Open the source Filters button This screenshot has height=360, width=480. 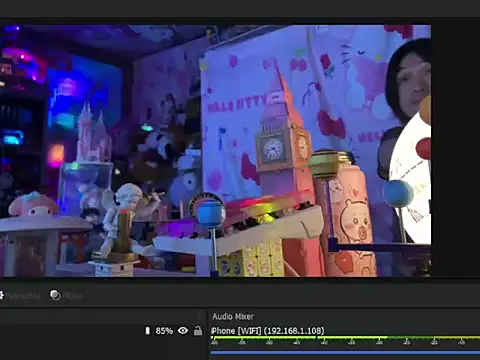66,295
